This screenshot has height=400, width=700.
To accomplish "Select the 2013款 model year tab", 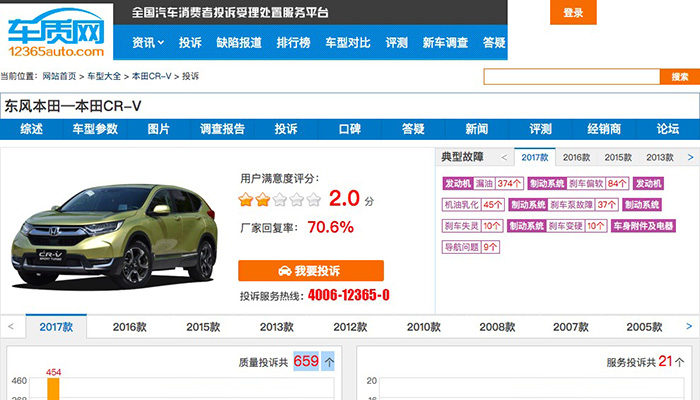I will 277,327.
